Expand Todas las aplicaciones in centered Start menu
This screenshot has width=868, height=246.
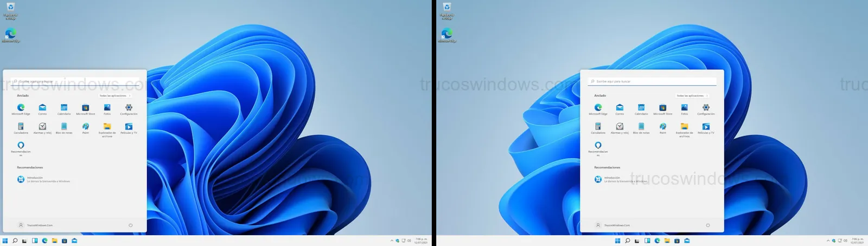coord(692,95)
